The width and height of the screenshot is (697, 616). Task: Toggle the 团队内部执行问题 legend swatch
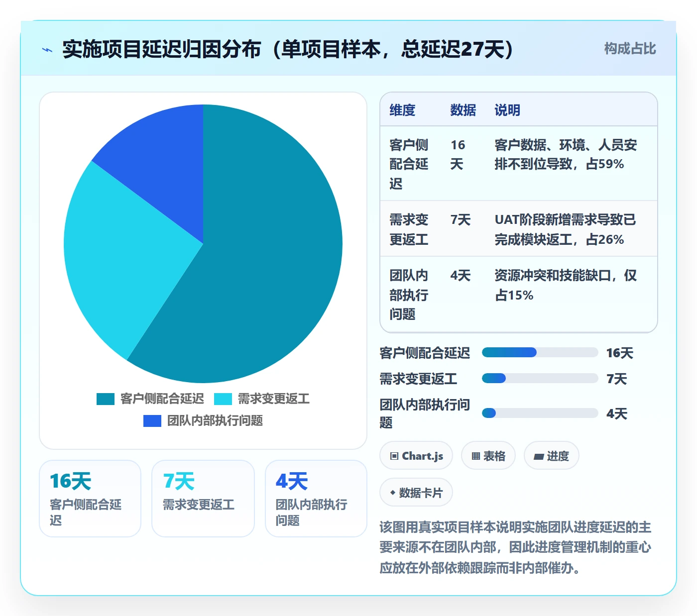pos(152,421)
